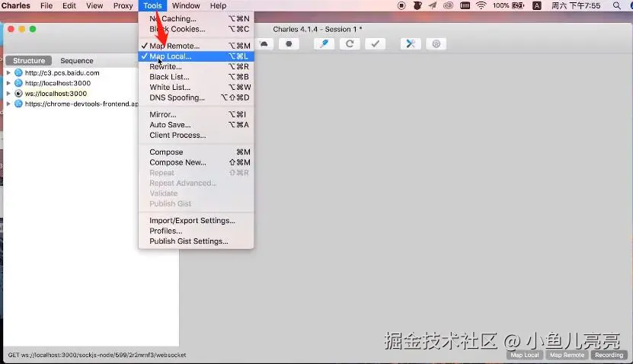Select the ws://localhost:3000 host row
Image resolution: width=633 pixels, height=364 pixels.
[56, 93]
